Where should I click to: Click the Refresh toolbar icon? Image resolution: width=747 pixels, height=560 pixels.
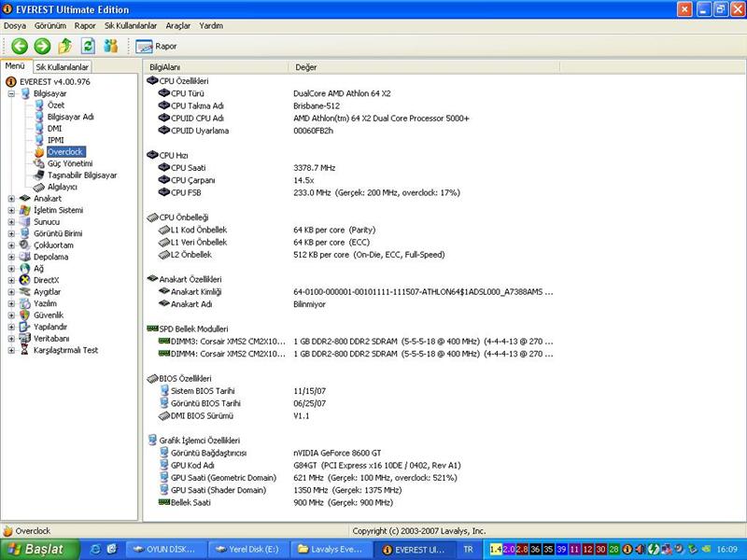[x=88, y=46]
